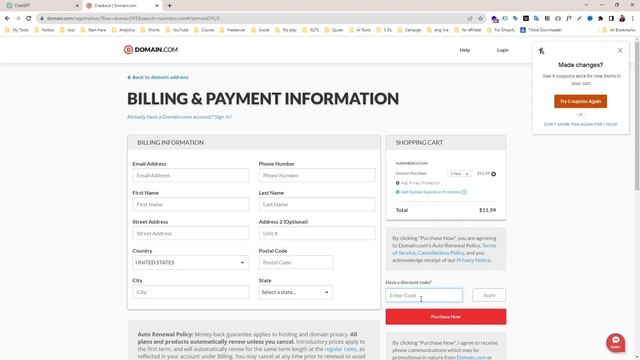640x360 pixels.
Task: Open the Analytics bookmark folder
Action: point(123,30)
